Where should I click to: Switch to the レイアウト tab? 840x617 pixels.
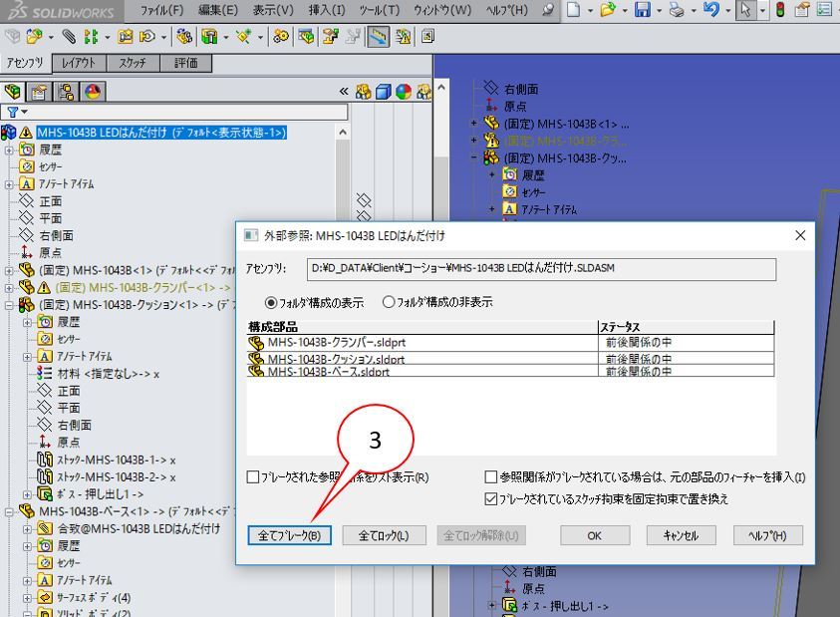pyautogui.click(x=79, y=63)
